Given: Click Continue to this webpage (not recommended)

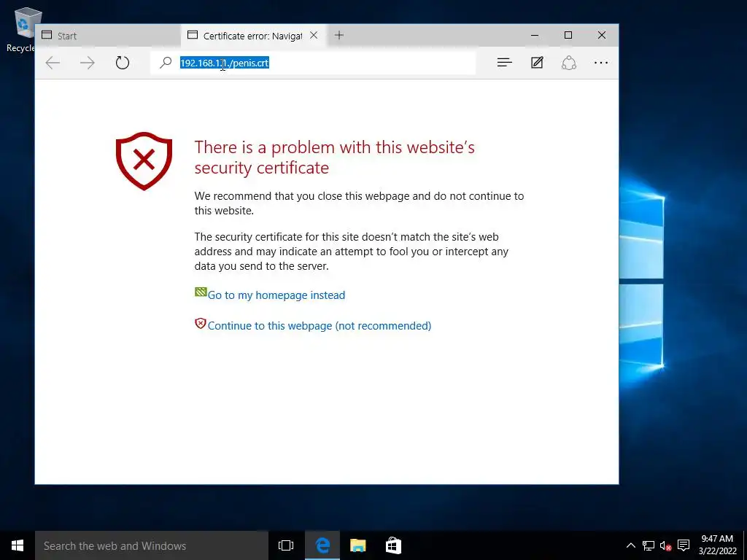Looking at the screenshot, I should pos(320,326).
